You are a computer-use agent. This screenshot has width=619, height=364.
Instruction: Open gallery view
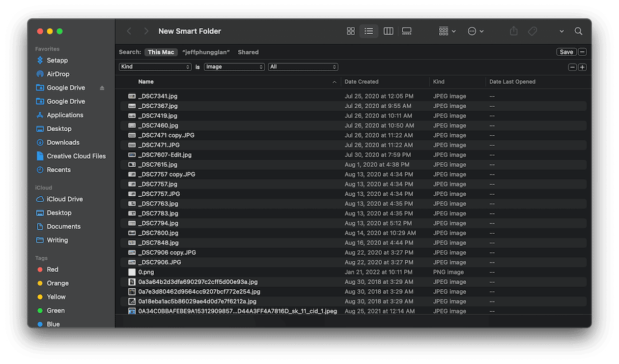[x=406, y=31]
